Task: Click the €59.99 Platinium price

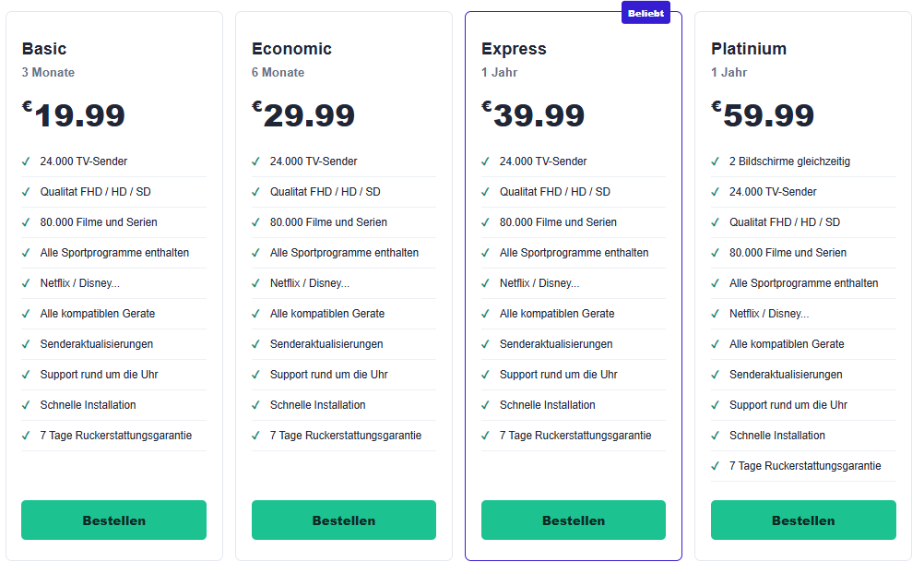Action: [x=763, y=114]
